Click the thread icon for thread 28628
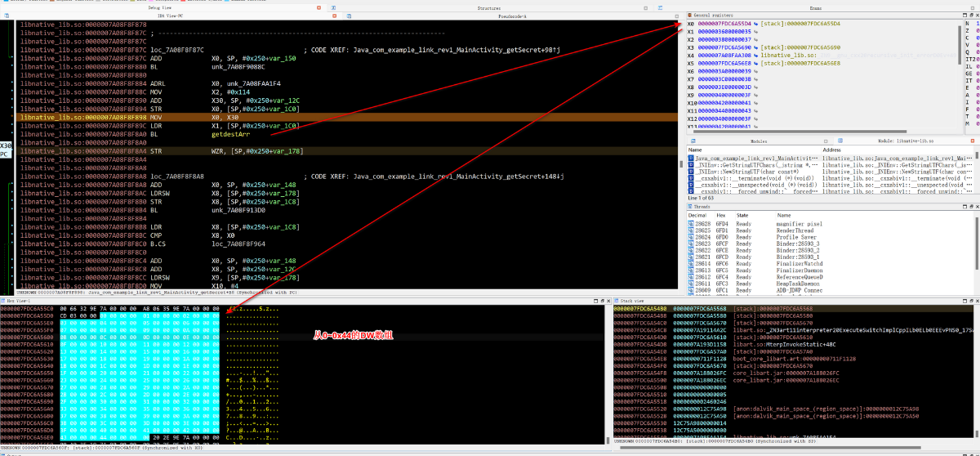This screenshot has width=980, height=456. (690, 222)
